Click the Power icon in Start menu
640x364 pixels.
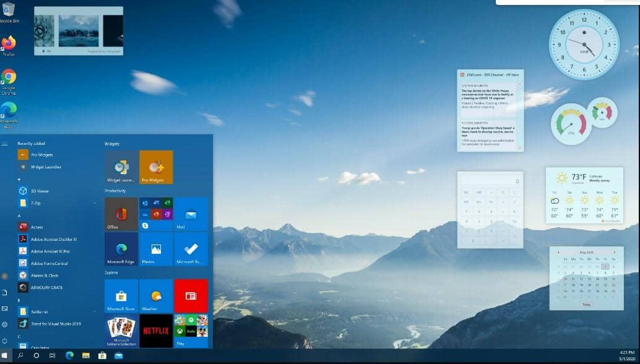tap(4, 340)
